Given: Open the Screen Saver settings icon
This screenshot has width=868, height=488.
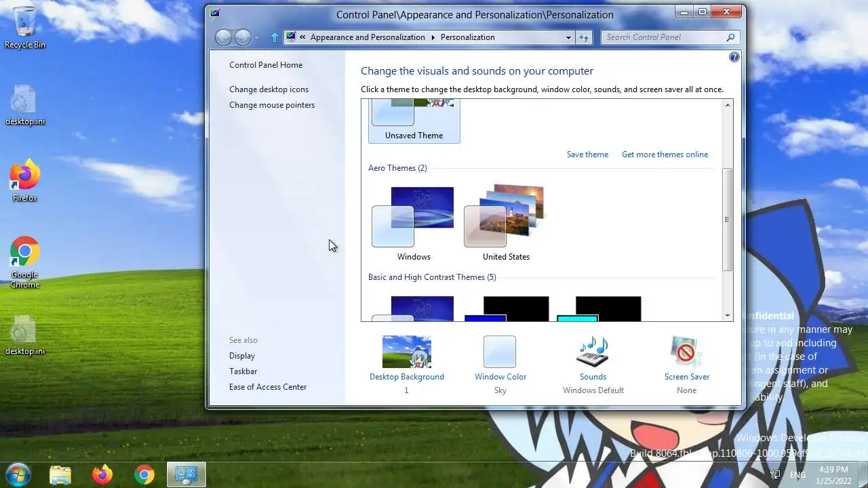Looking at the screenshot, I should click(x=686, y=352).
